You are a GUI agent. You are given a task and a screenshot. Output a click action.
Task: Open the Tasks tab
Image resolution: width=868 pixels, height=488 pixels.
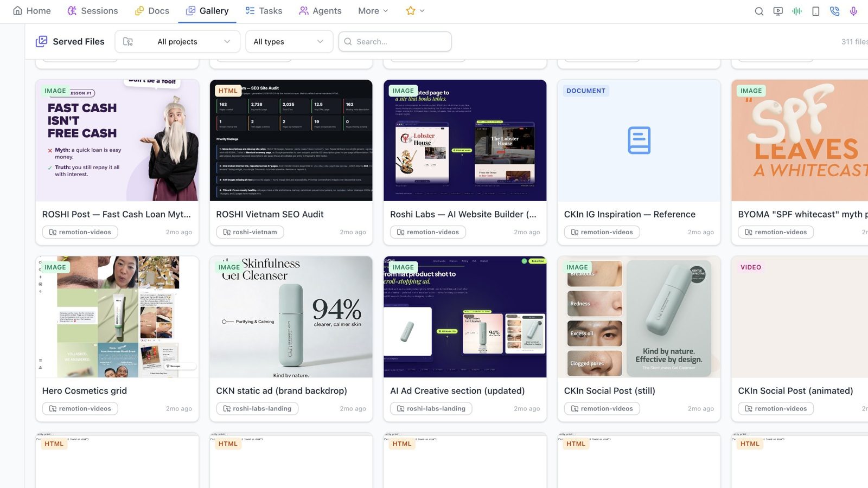coord(264,11)
